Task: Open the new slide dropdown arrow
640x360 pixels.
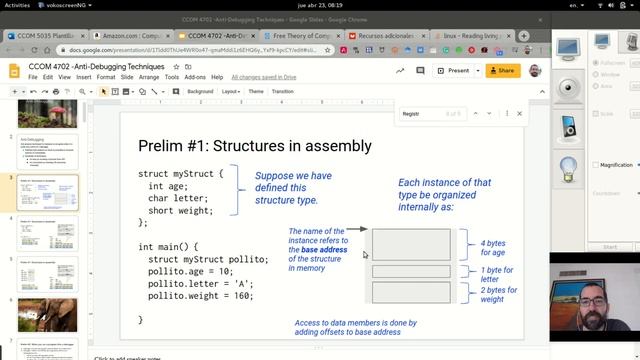Action: tap(24, 91)
